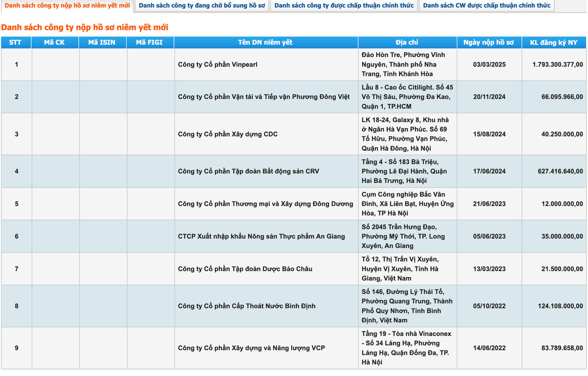Click the 'KL đăng ký NY' column header
This screenshot has height=376, width=588.
(x=554, y=42)
